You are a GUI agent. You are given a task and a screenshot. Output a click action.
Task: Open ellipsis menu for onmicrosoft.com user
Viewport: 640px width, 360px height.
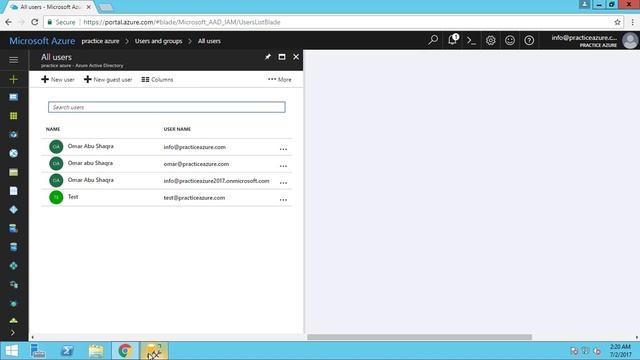[283, 182]
